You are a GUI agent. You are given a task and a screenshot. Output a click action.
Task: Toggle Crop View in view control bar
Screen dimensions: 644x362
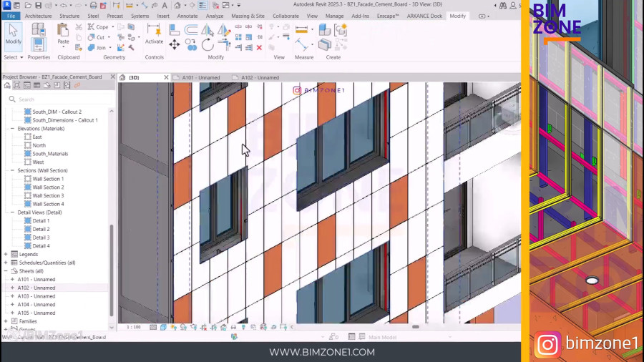[x=203, y=327]
